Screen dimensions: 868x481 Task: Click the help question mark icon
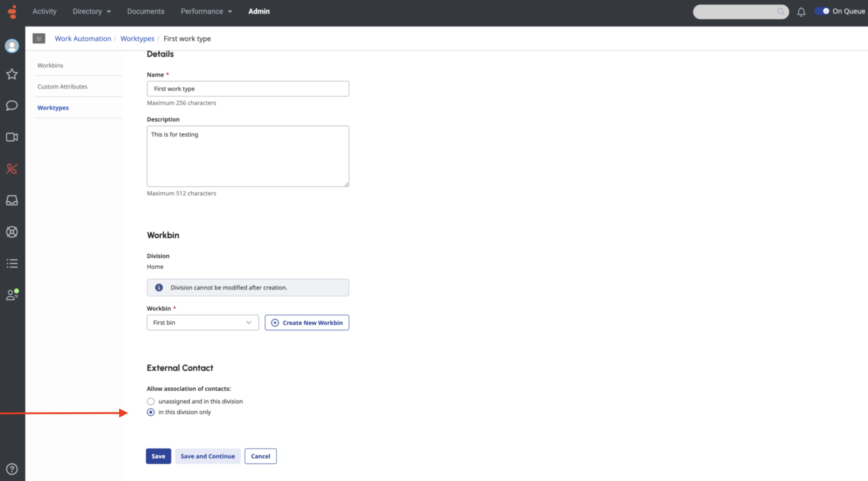click(12, 469)
